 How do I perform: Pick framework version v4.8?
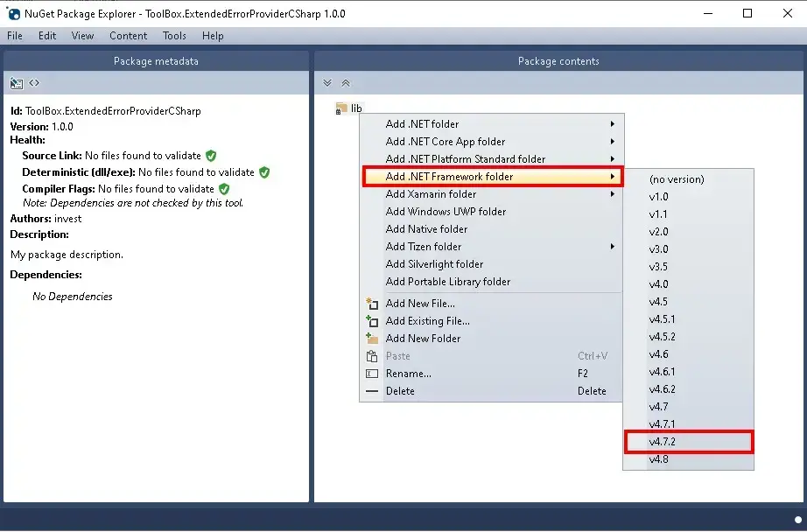pyautogui.click(x=688, y=459)
